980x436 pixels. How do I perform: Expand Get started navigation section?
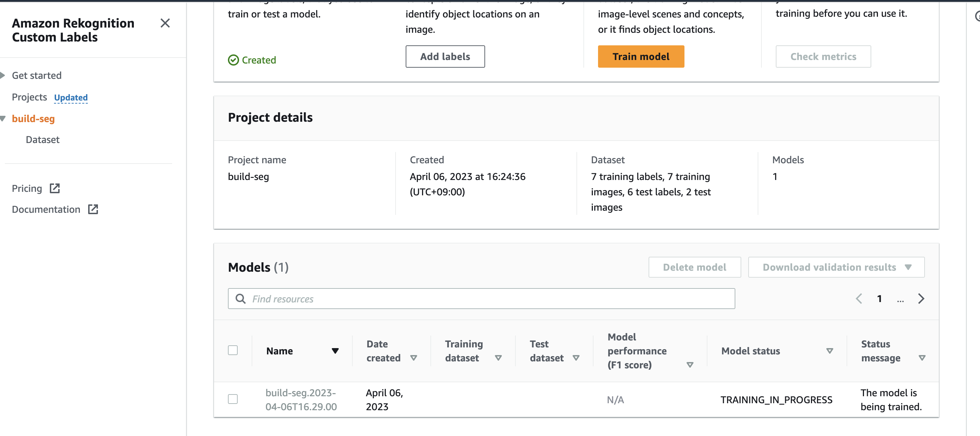point(3,75)
